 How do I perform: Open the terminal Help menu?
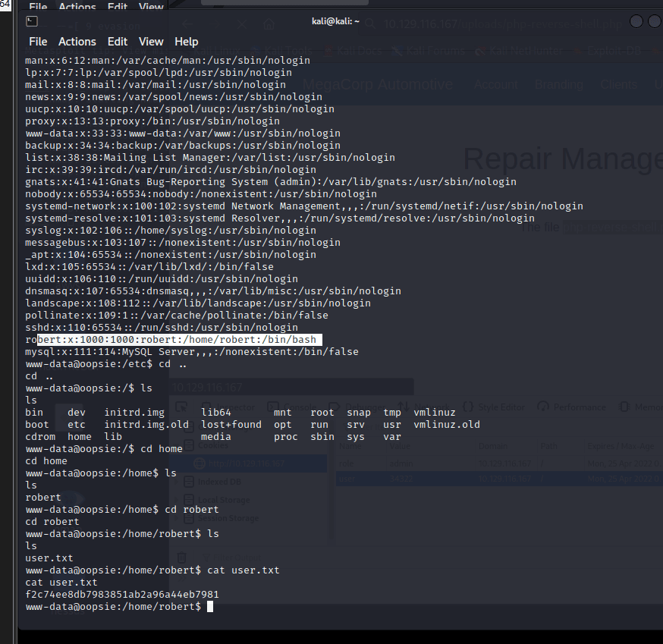click(186, 42)
